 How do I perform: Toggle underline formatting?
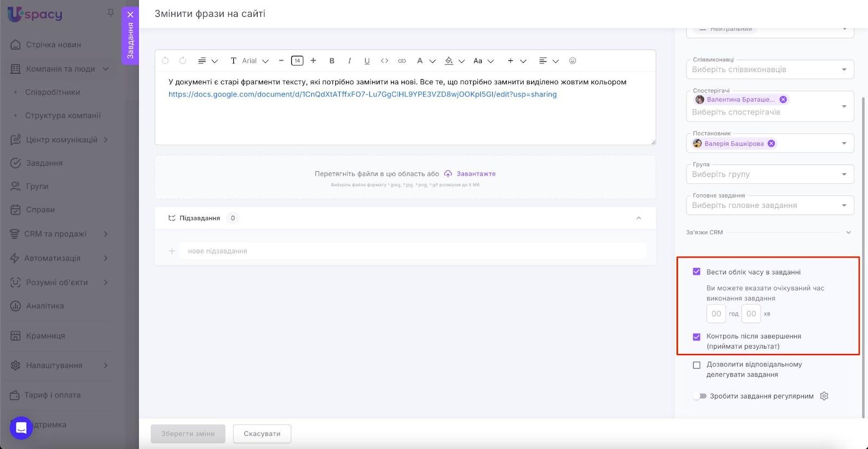click(x=367, y=61)
